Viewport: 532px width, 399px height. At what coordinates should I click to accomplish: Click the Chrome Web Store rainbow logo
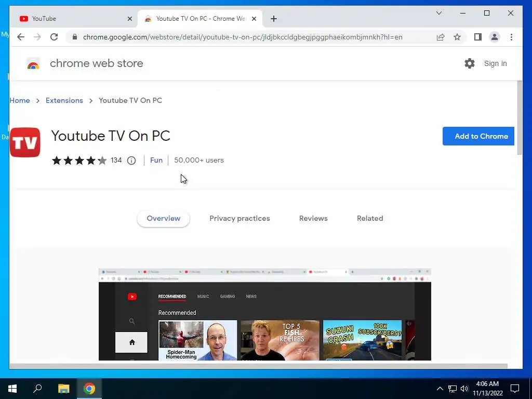[x=33, y=63]
